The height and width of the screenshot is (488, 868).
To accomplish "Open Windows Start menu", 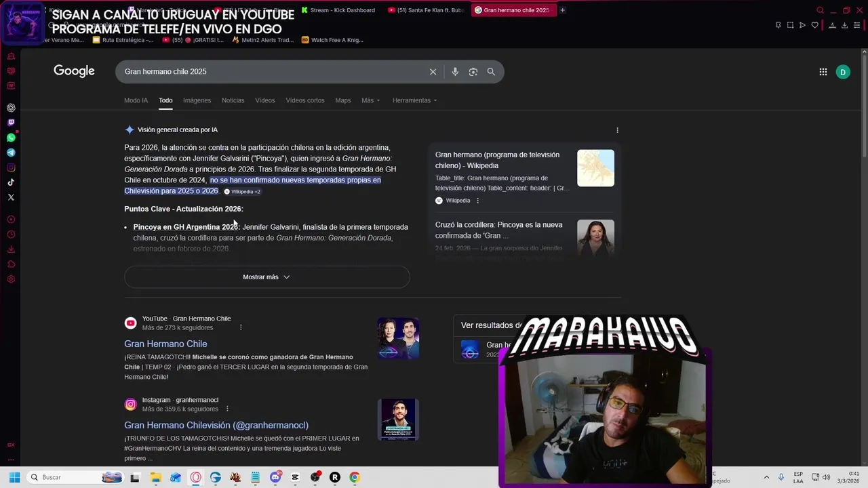I will (x=14, y=477).
